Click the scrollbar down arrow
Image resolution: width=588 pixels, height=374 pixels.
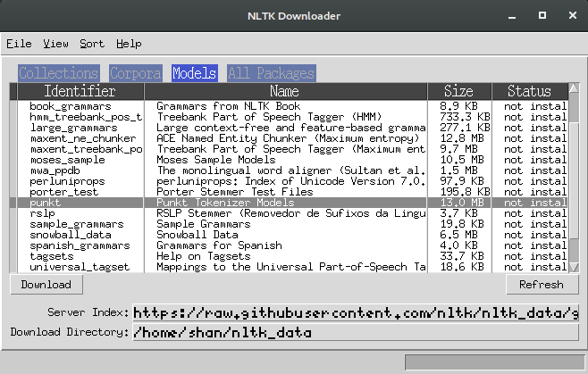point(574,267)
